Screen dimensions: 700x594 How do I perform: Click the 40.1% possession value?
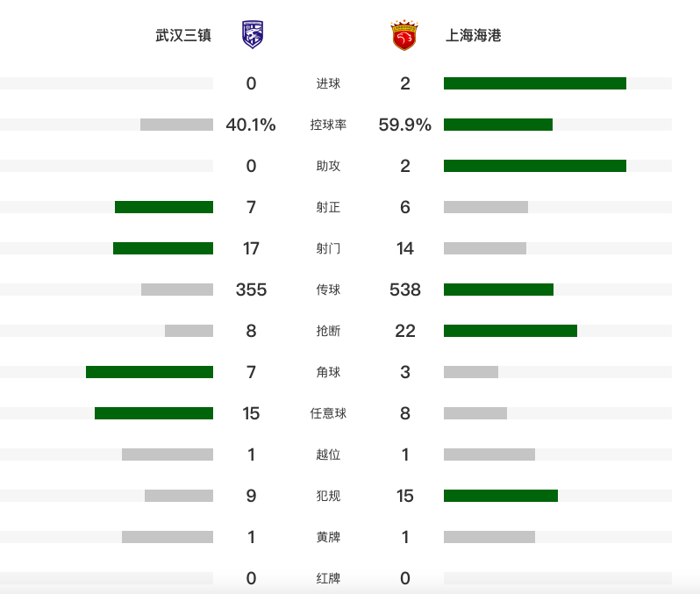tap(251, 125)
